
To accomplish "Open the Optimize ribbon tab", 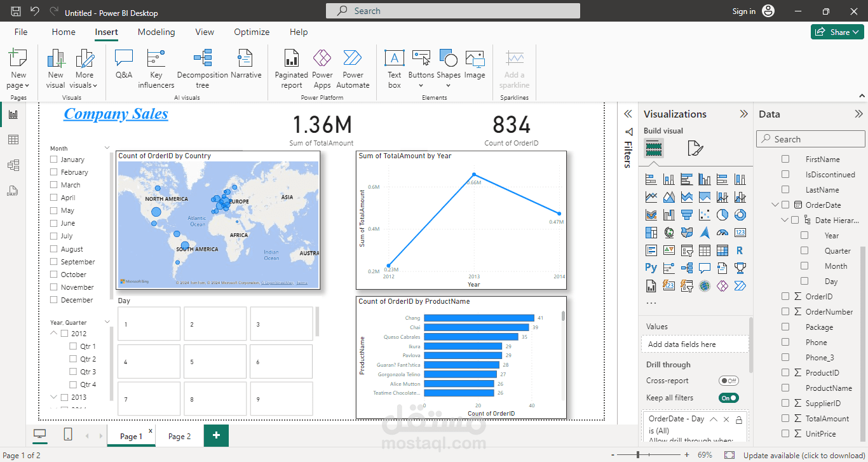I will pos(252,32).
